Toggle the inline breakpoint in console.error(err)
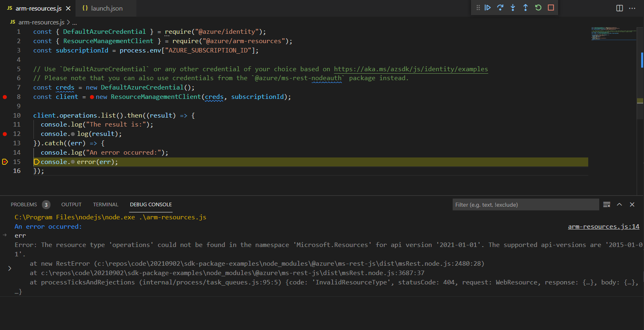The height and width of the screenshot is (330, 644). coord(72,162)
